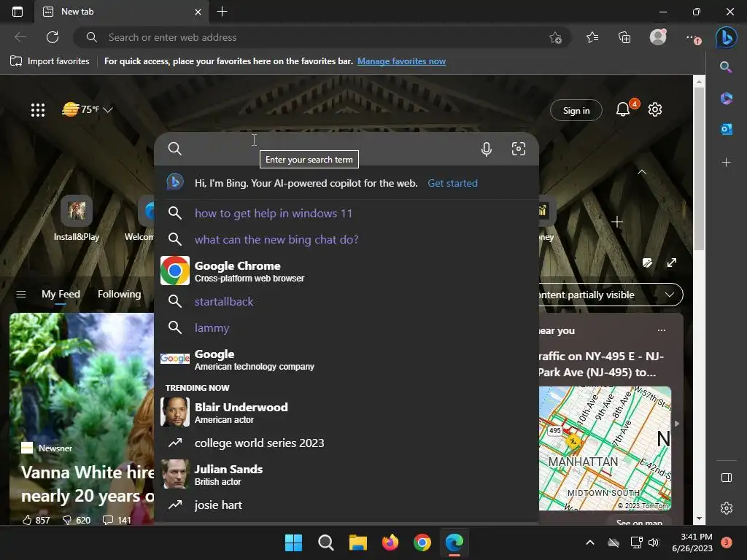Open comments on the Vanna White article

[117, 520]
